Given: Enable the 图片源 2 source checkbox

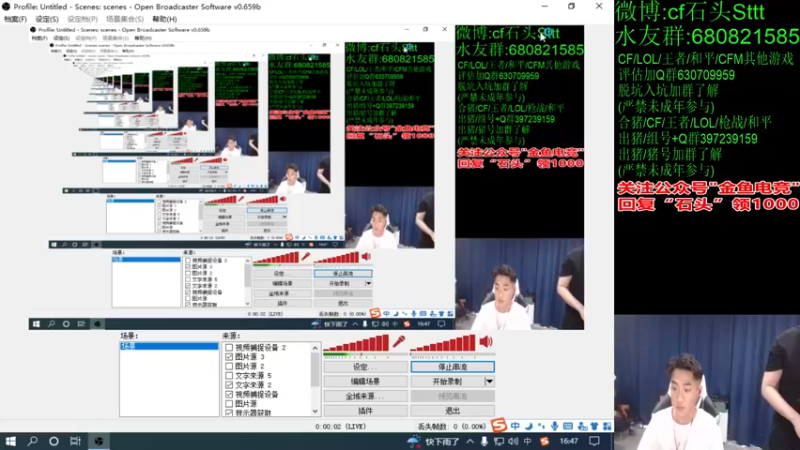Looking at the screenshot, I should (x=229, y=366).
